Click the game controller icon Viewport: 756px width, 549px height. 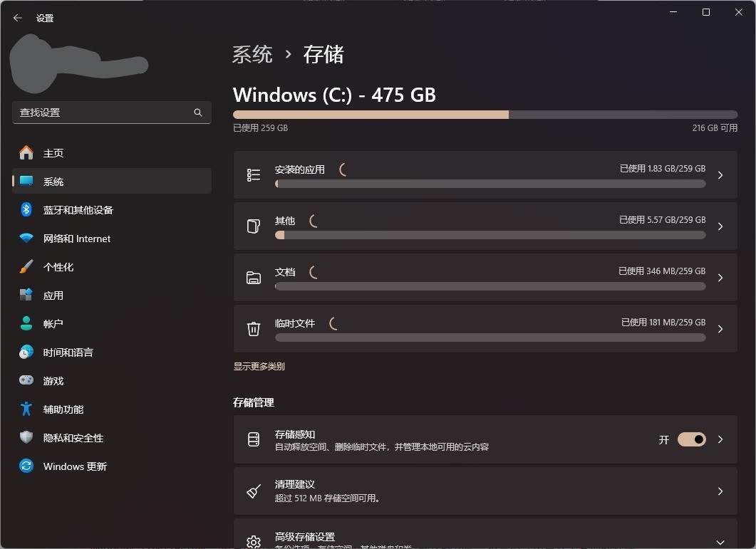coord(26,381)
